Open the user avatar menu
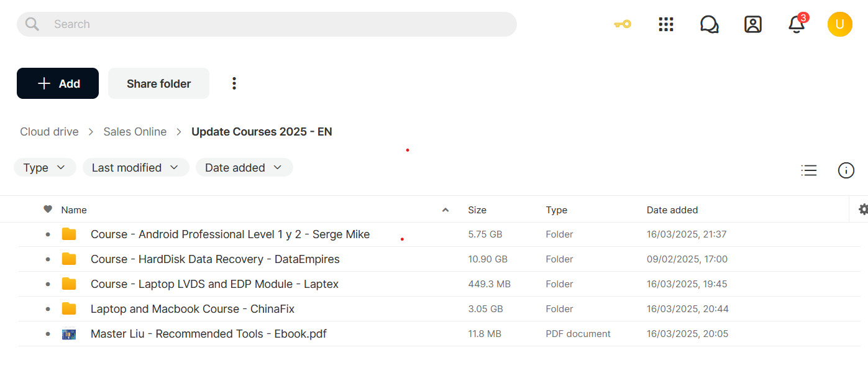The height and width of the screenshot is (365, 868). 839,24
